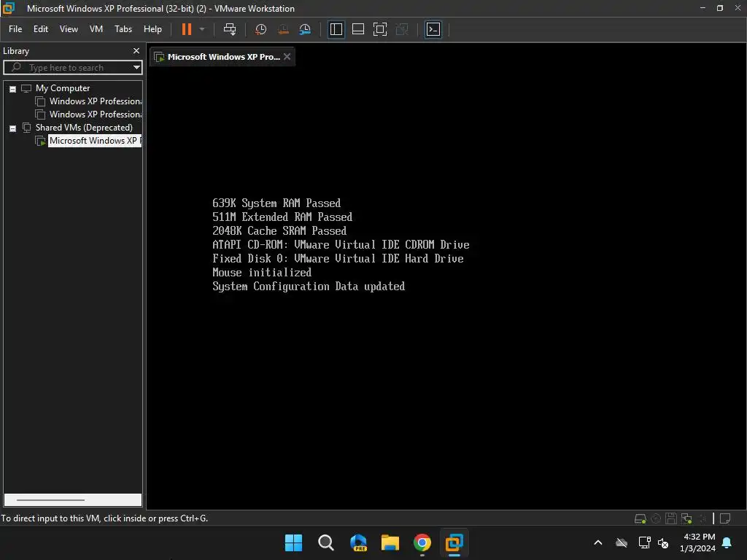
Task: Toggle the thumbnail bar view button
Action: pos(357,29)
